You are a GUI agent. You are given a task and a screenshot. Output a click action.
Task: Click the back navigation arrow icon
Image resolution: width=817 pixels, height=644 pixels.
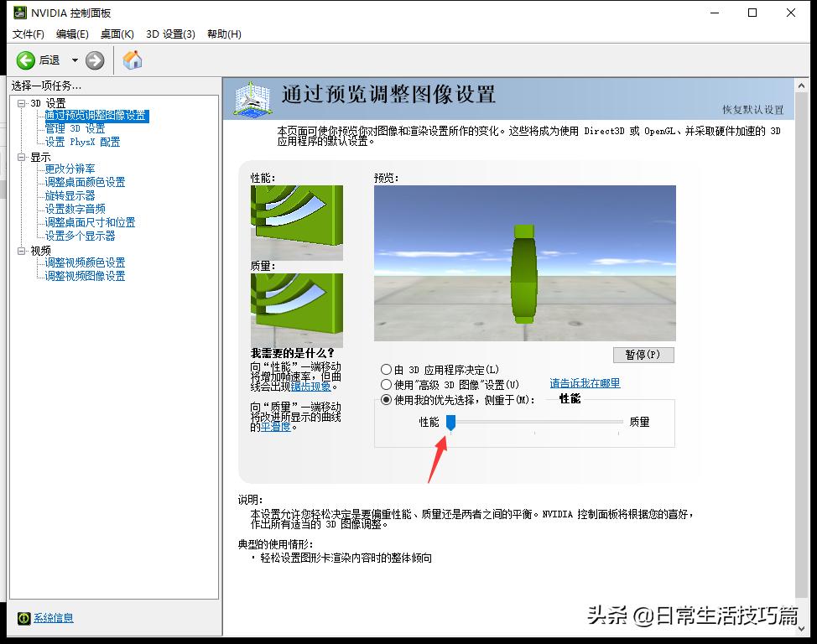click(x=25, y=60)
